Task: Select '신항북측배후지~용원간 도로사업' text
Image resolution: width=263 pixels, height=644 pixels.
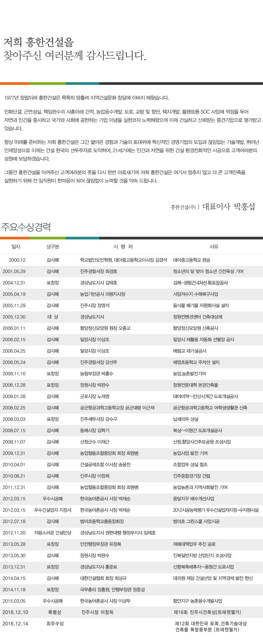Action: pyautogui.click(x=203, y=567)
